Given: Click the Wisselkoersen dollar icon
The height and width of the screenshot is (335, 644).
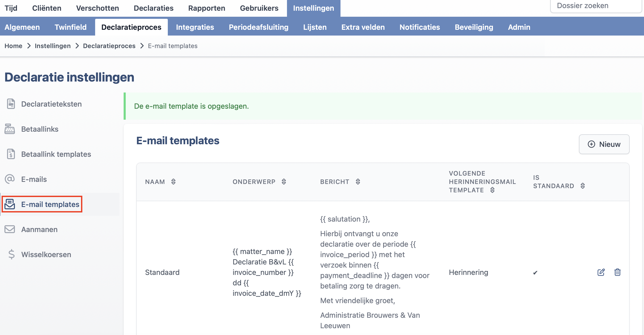Looking at the screenshot, I should click(x=11, y=255).
